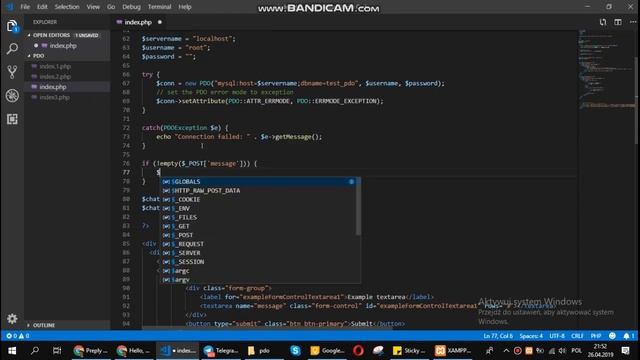Choose $_POST from suggestion list
Screen dimensions: 640x360
pos(258,235)
